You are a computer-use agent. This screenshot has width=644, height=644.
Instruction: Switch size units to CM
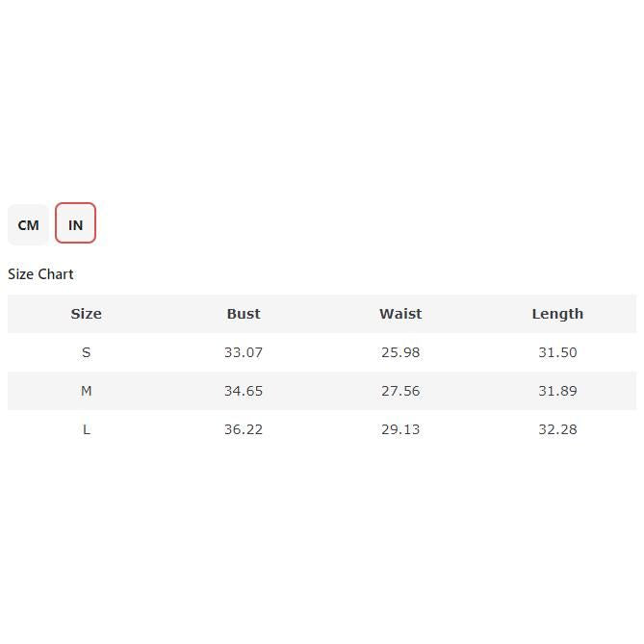pos(28,224)
